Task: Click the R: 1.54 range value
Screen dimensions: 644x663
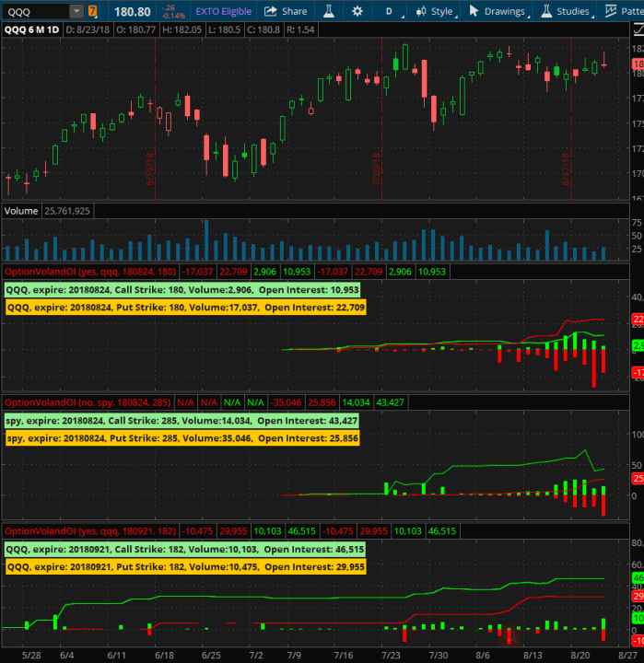Action: 300,30
